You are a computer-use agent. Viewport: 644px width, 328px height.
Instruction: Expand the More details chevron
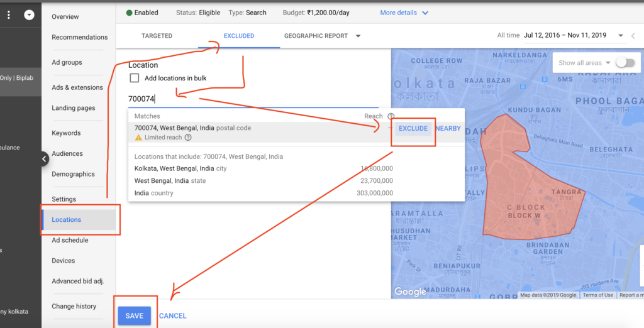point(425,13)
